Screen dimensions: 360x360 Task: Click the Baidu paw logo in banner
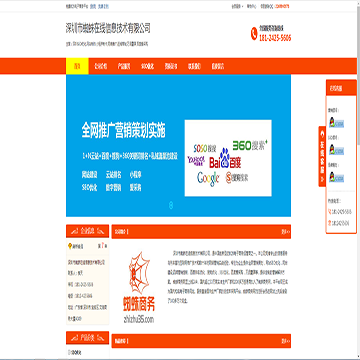click(x=225, y=159)
